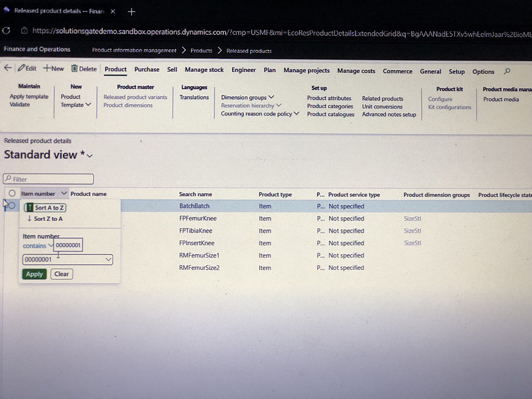Click the Product service type column header
Viewport: 532px width, 399px height.
pos(354,195)
